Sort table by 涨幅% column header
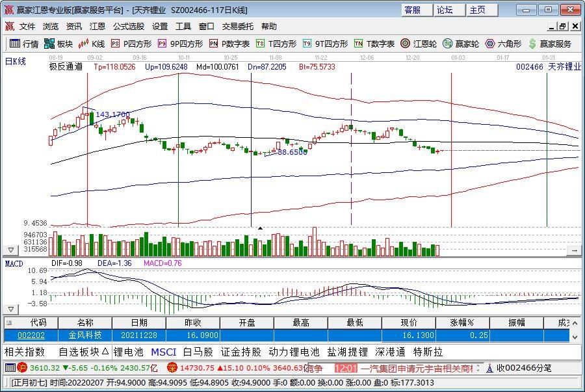 pos(462,322)
